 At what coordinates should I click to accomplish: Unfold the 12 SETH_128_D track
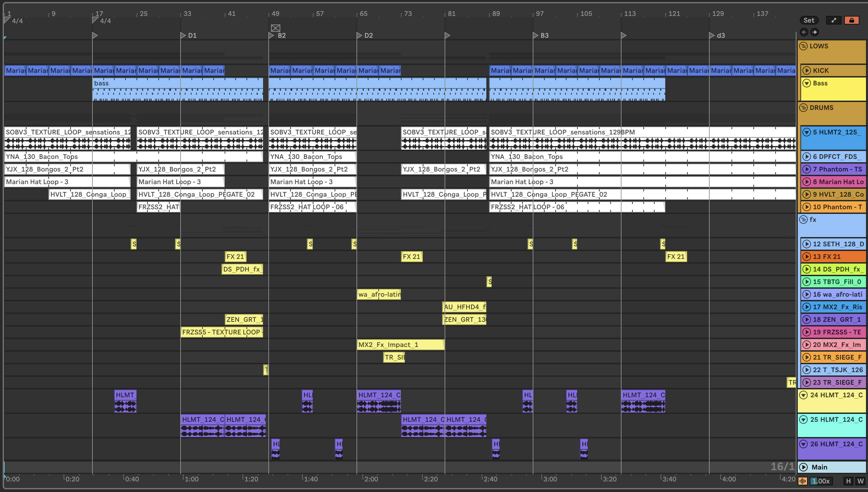click(807, 244)
